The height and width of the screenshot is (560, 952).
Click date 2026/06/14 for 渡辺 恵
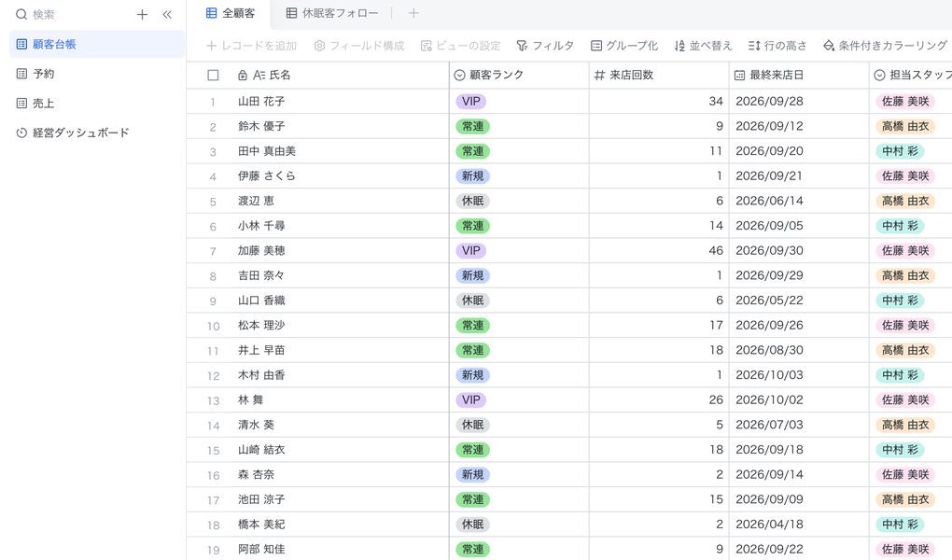pos(769,201)
